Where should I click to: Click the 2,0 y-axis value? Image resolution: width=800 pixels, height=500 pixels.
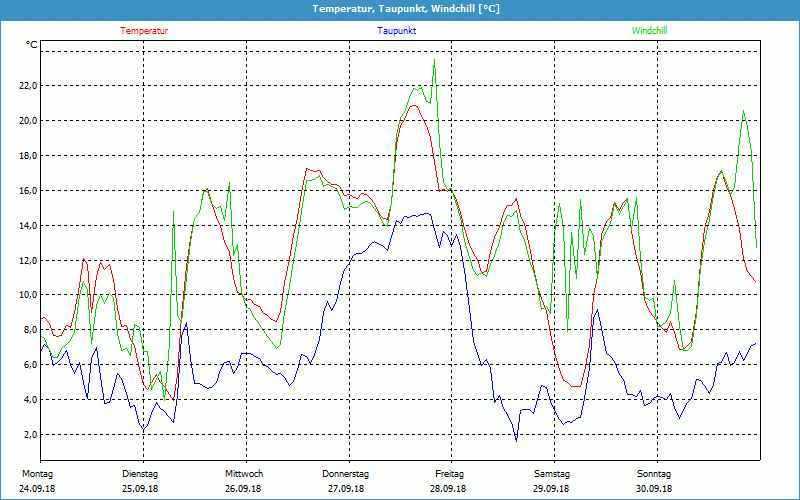pyautogui.click(x=31, y=435)
